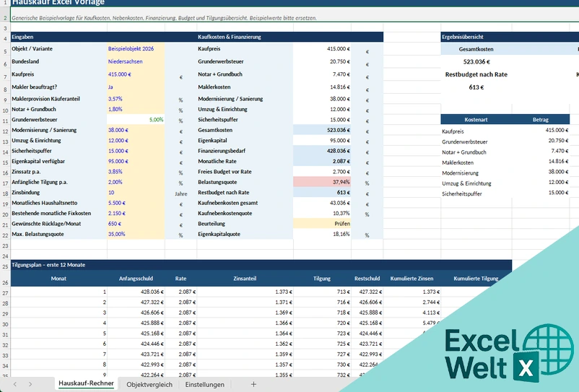Select the Max. Belastungsquote value 35,00%
Viewport: 579px width, 392px height.
point(136,234)
